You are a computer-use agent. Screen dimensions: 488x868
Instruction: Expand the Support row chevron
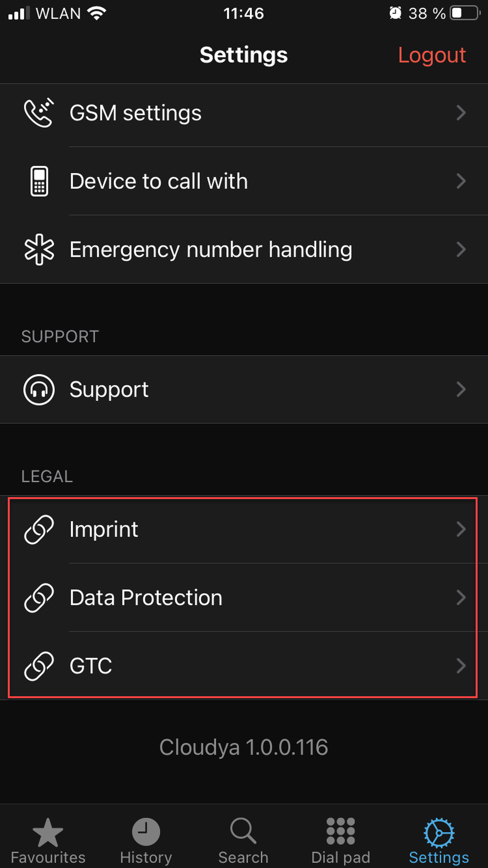pyautogui.click(x=461, y=389)
